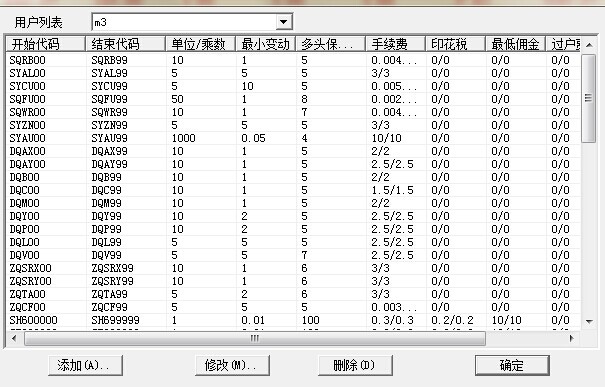
Task: Click the horizontal scrollbar right arrow
Action: [572, 338]
